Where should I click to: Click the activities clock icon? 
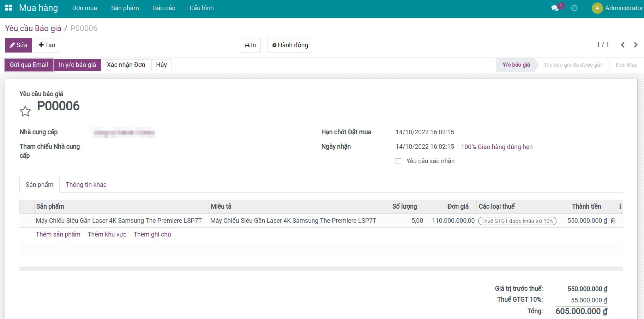(x=574, y=8)
